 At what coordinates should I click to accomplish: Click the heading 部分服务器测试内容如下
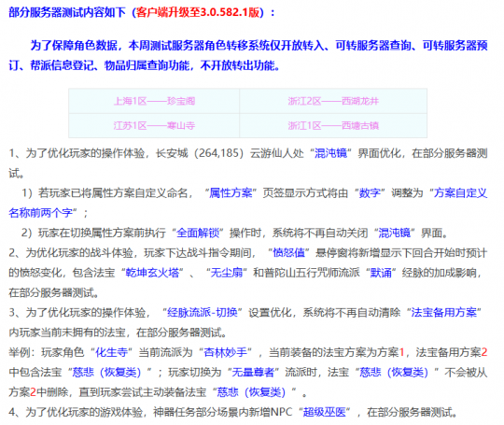(67, 12)
